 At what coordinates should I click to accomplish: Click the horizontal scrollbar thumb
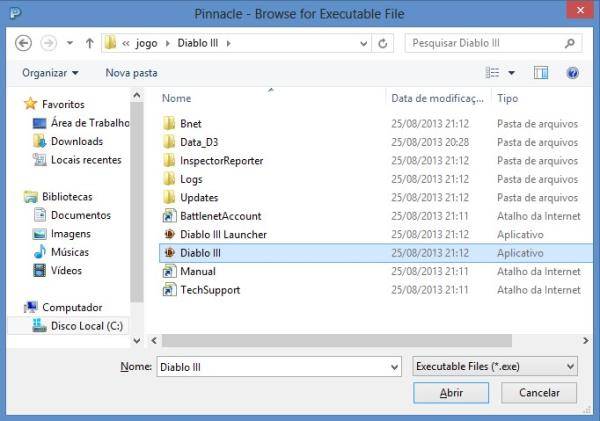(x=337, y=340)
